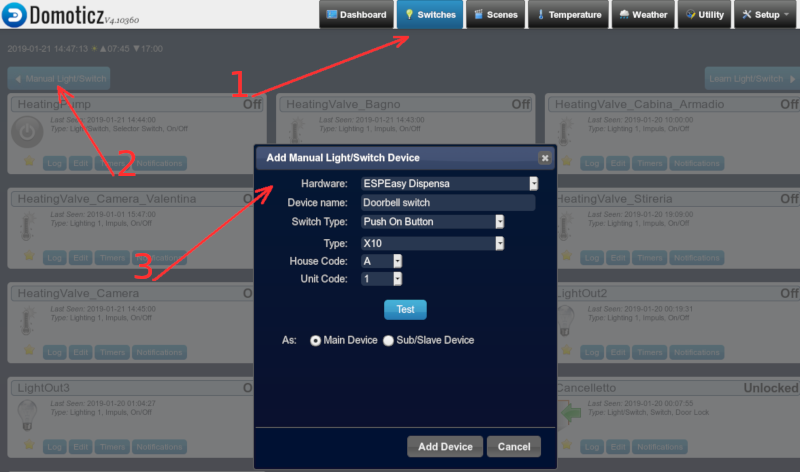The width and height of the screenshot is (800, 472).
Task: Click the HeatingPump favorite star
Action: click(30, 162)
